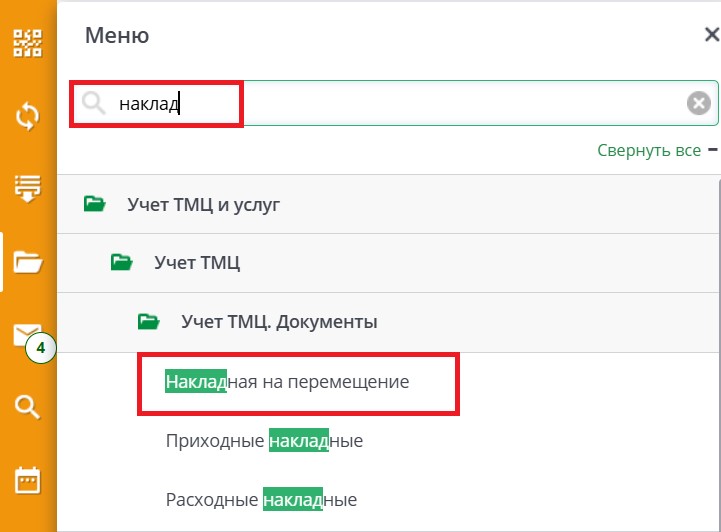721x532 pixels.
Task: Close the Меню panel
Action: pos(711,36)
